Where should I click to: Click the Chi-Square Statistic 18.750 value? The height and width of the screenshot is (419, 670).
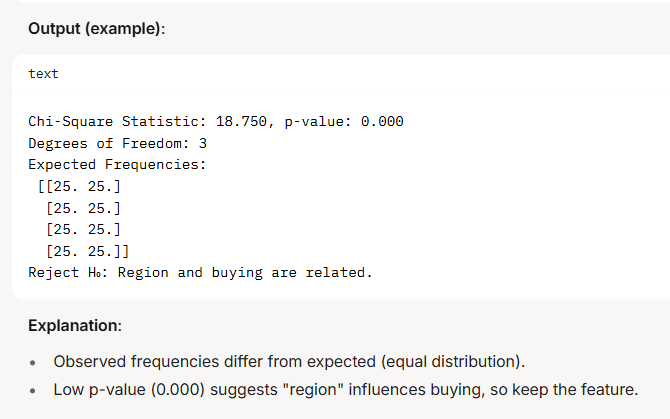[241, 122]
